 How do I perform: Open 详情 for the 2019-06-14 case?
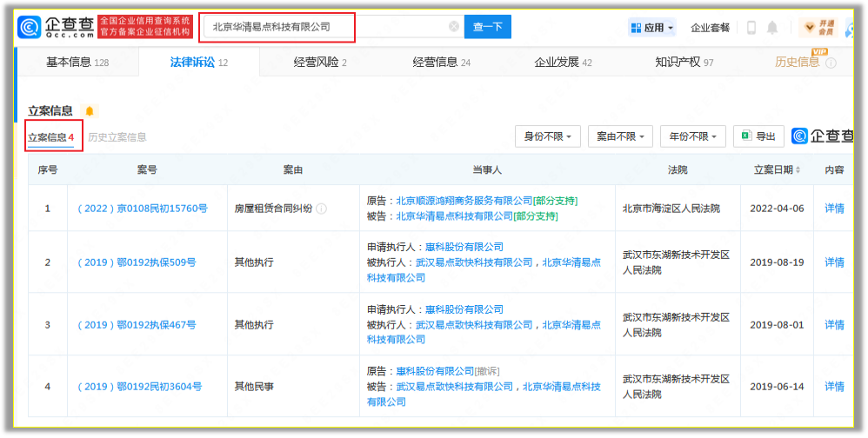834,387
